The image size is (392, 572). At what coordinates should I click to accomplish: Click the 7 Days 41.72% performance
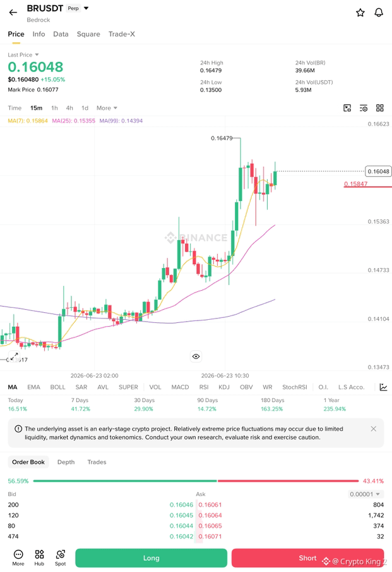coord(81,405)
